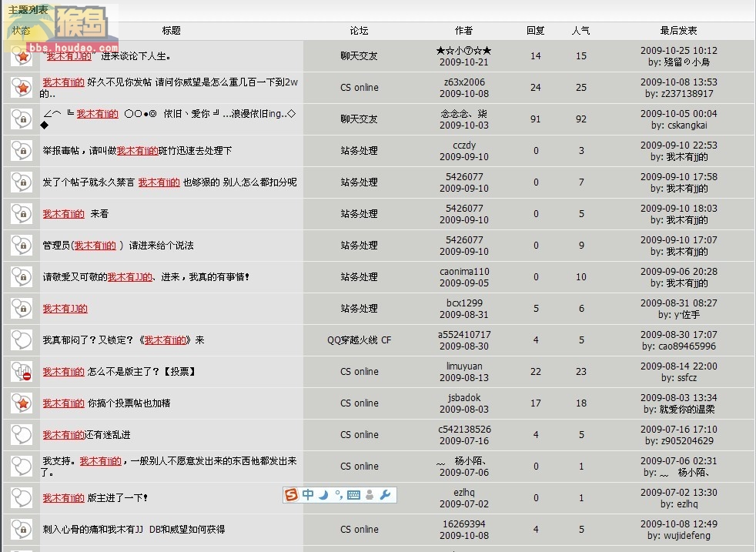Click the lock icon next to the 来看 thread
The image size is (756, 552).
22,213
